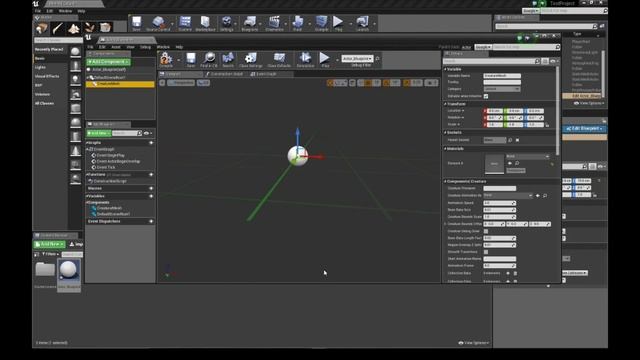Select Actor_Blueprint thumbnail in Content Browser
The width and height of the screenshot is (640, 360).
pos(69,275)
